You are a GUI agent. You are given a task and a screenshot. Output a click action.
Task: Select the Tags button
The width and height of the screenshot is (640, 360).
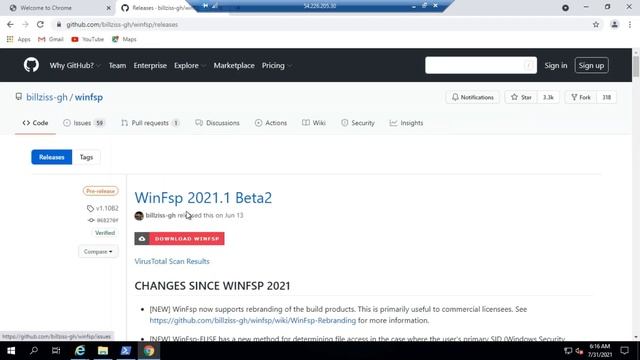point(86,157)
